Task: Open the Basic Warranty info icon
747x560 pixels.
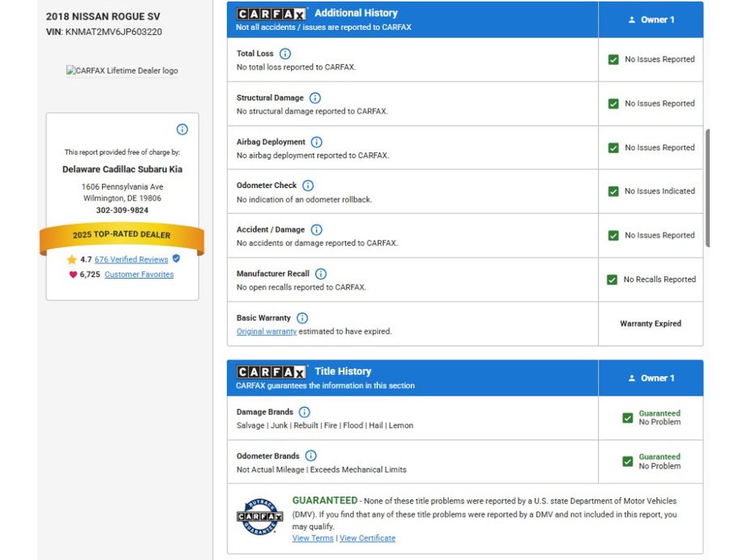Action: [302, 318]
